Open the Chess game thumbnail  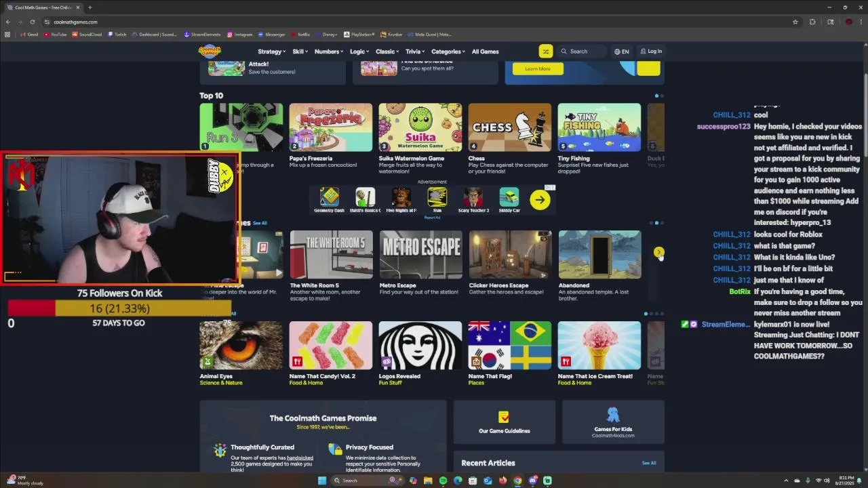(x=509, y=127)
